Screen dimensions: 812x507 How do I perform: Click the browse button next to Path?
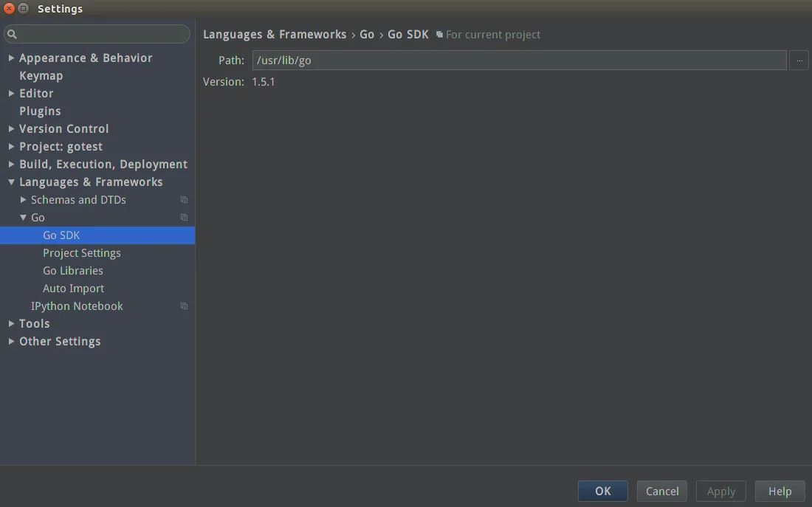[x=799, y=61]
